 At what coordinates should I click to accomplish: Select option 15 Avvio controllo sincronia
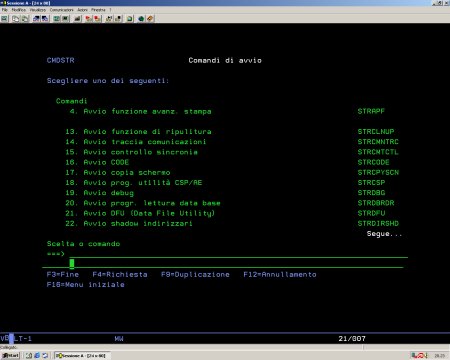click(x=131, y=152)
